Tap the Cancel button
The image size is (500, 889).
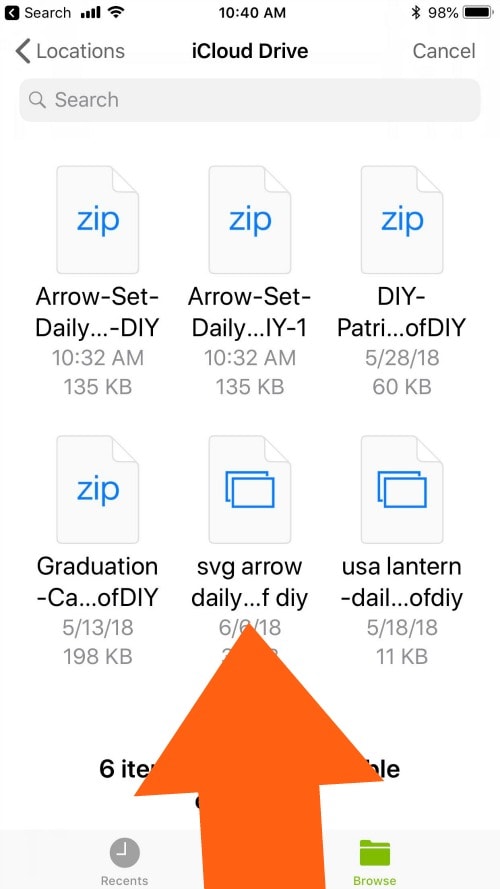[x=444, y=51]
